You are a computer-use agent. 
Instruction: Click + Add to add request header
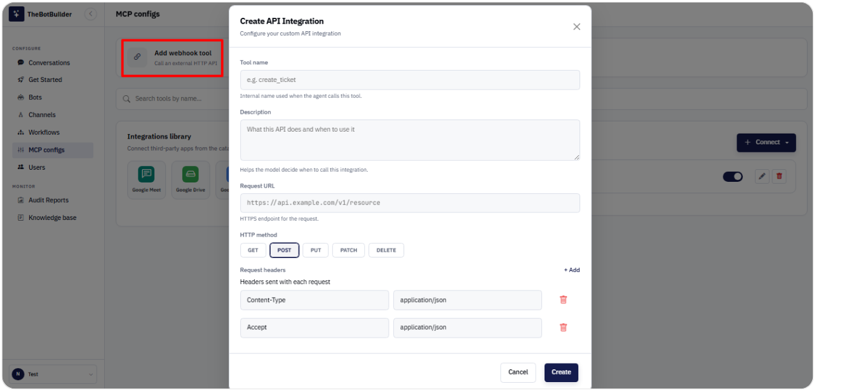572,270
